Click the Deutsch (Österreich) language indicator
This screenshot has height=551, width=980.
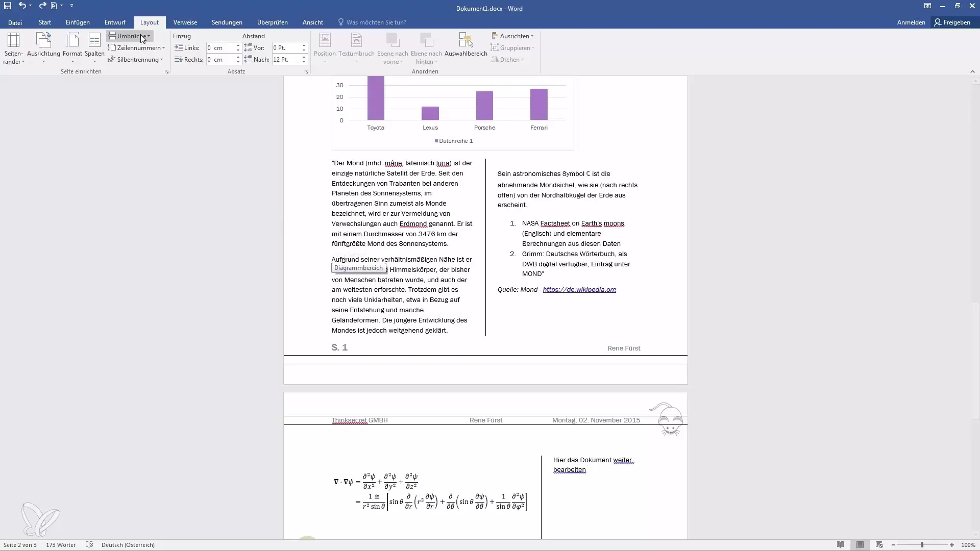pos(128,545)
